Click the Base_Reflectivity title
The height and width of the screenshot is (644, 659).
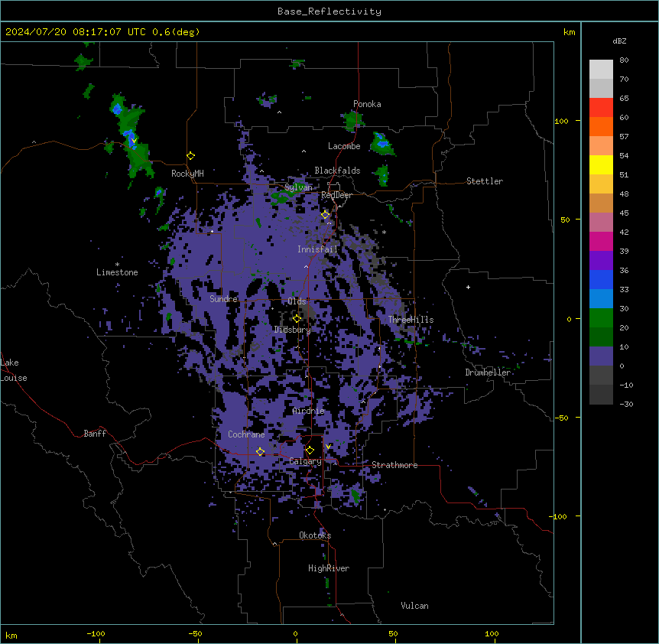click(329, 11)
